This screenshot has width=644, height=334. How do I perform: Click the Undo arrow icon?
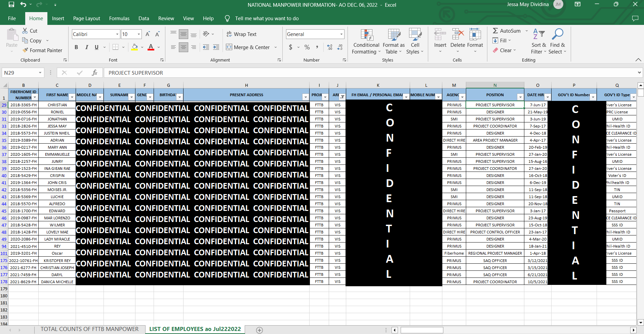[x=23, y=5]
